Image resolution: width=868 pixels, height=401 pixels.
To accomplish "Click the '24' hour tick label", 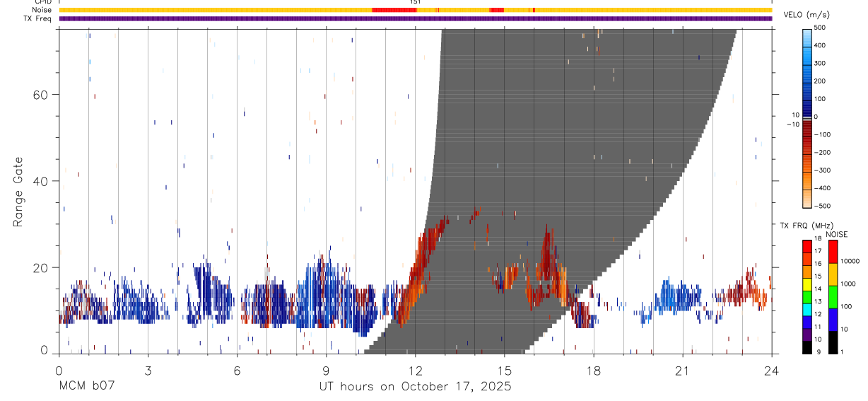I will pyautogui.click(x=772, y=371).
